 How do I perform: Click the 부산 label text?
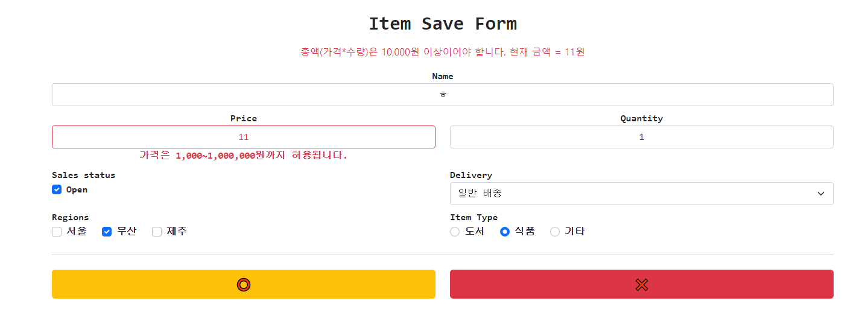(127, 231)
